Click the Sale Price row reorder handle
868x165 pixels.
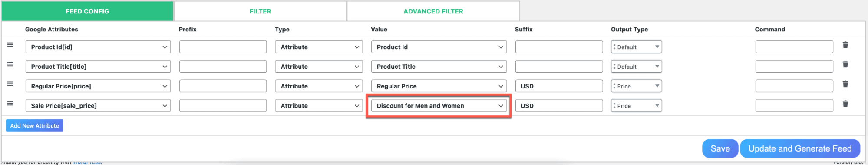coord(10,104)
